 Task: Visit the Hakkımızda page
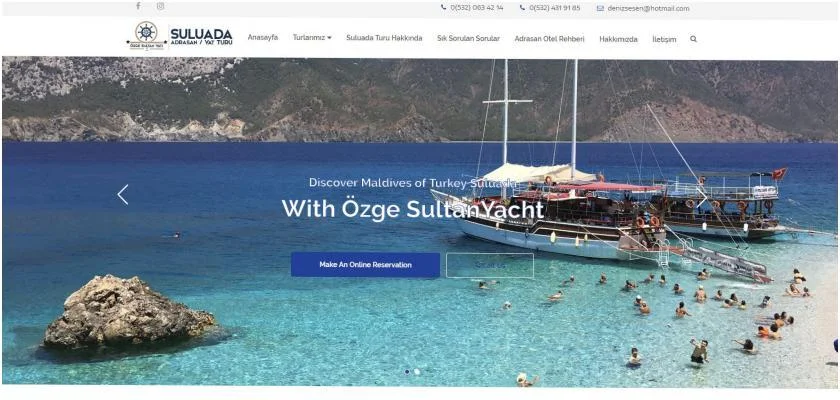click(x=618, y=40)
